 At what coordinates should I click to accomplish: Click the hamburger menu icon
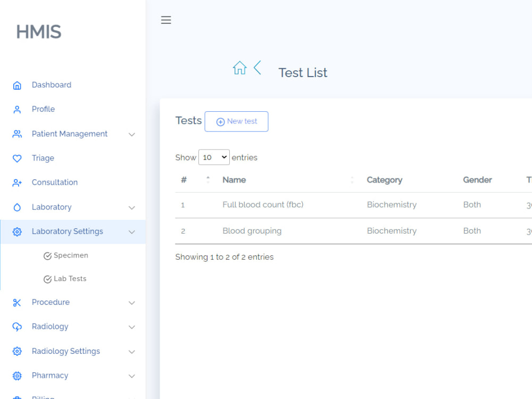(166, 20)
